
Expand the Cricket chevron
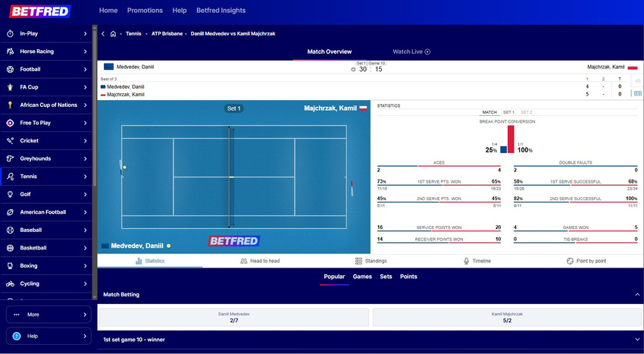point(86,140)
